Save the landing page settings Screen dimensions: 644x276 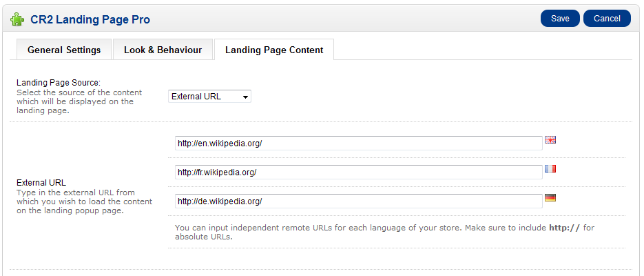560,19
